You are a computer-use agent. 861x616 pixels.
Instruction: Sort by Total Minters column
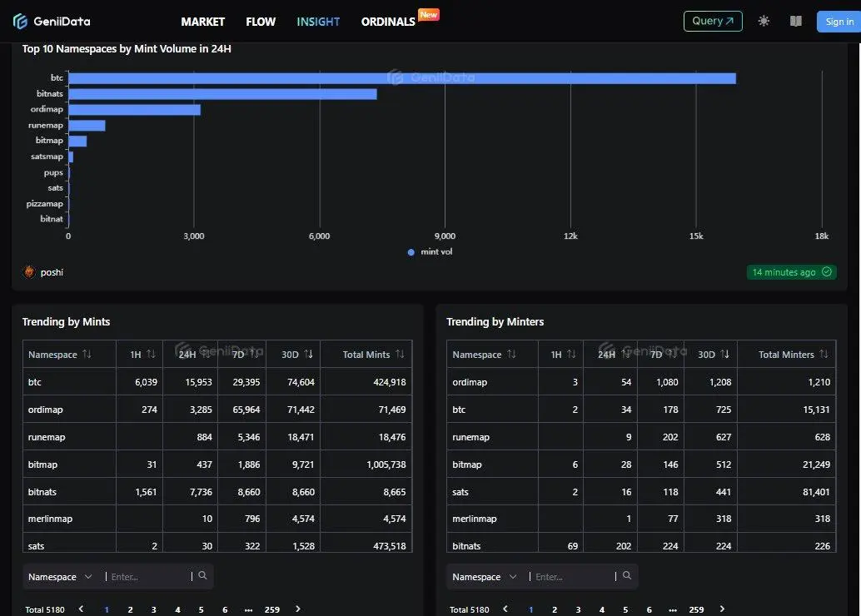824,354
